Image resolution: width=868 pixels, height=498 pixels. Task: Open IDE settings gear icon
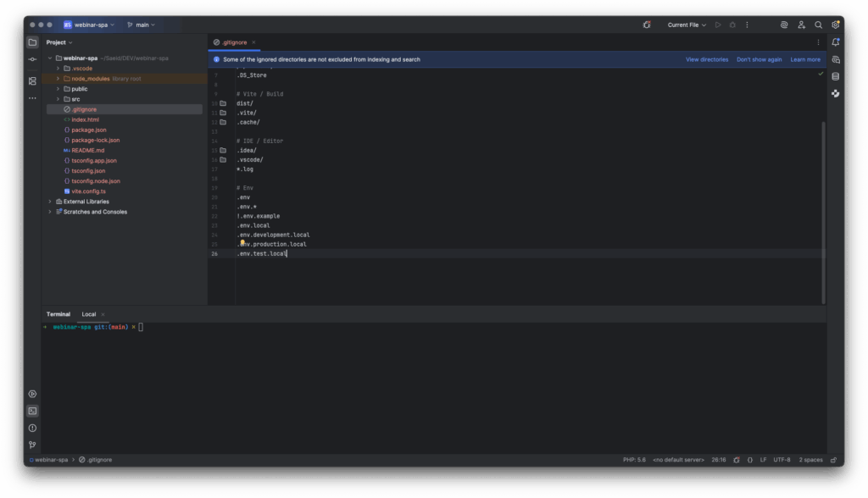click(835, 25)
